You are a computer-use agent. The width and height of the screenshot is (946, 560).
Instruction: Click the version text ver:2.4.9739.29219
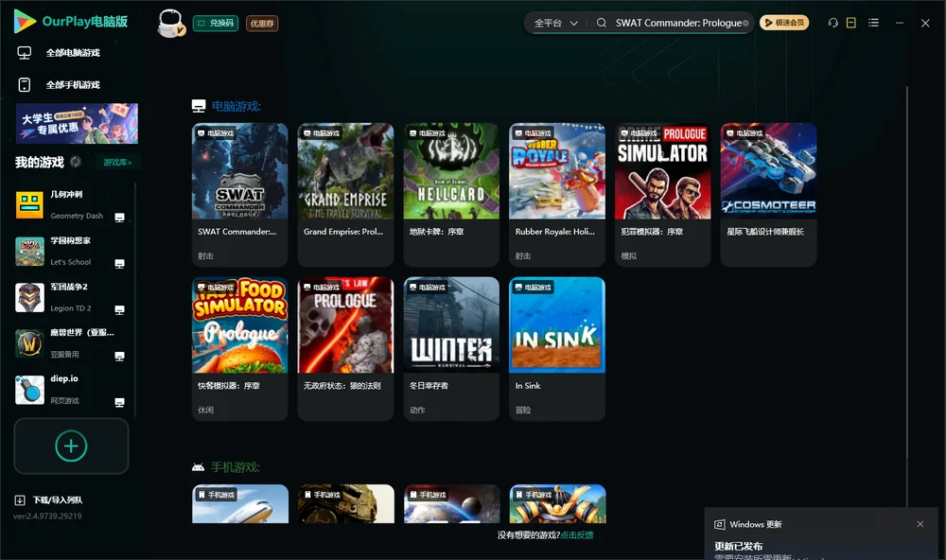point(47,516)
